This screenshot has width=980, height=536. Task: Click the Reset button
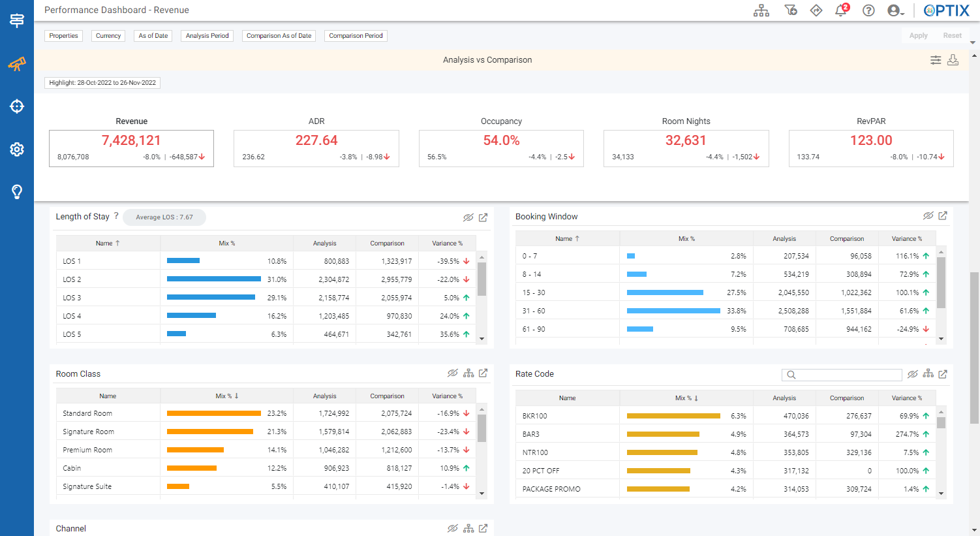click(x=952, y=36)
